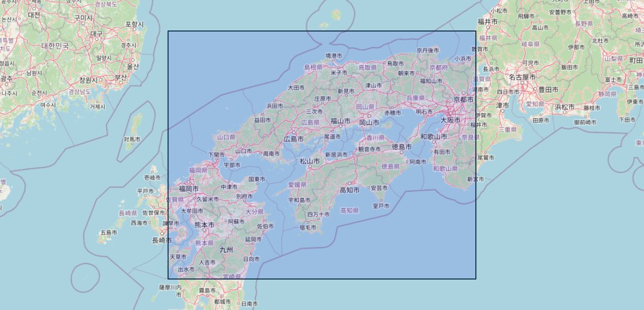Click the Osaka (大阪市) city label
The height and width of the screenshot is (310, 644).
click(451, 120)
